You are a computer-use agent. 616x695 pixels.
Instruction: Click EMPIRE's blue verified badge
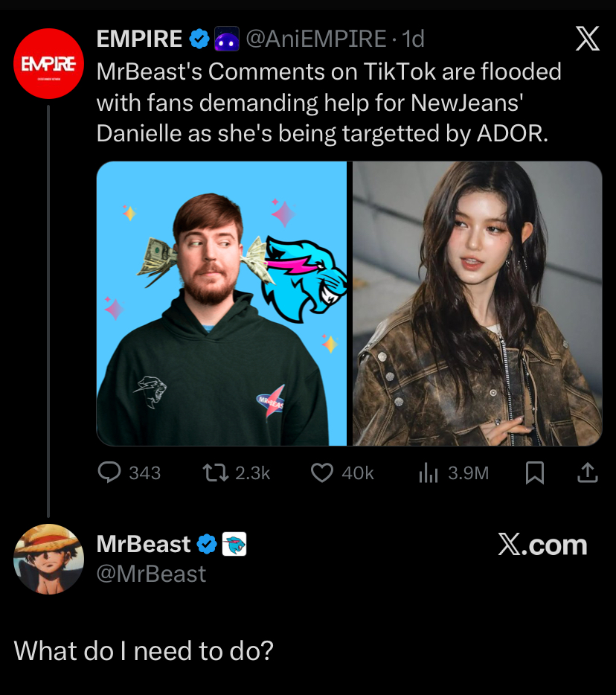point(199,39)
